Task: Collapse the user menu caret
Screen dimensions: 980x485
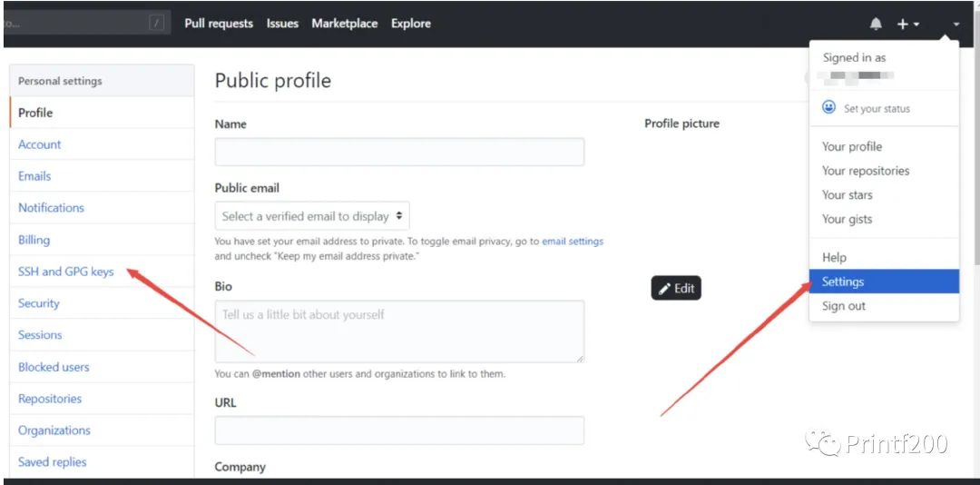Action: pos(955,25)
